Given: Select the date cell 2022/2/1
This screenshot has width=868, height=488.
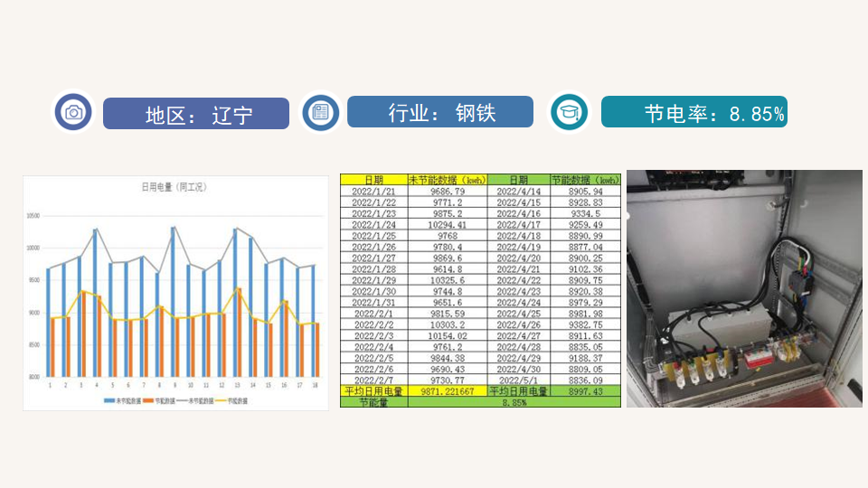Looking at the screenshot, I should coord(373,314).
